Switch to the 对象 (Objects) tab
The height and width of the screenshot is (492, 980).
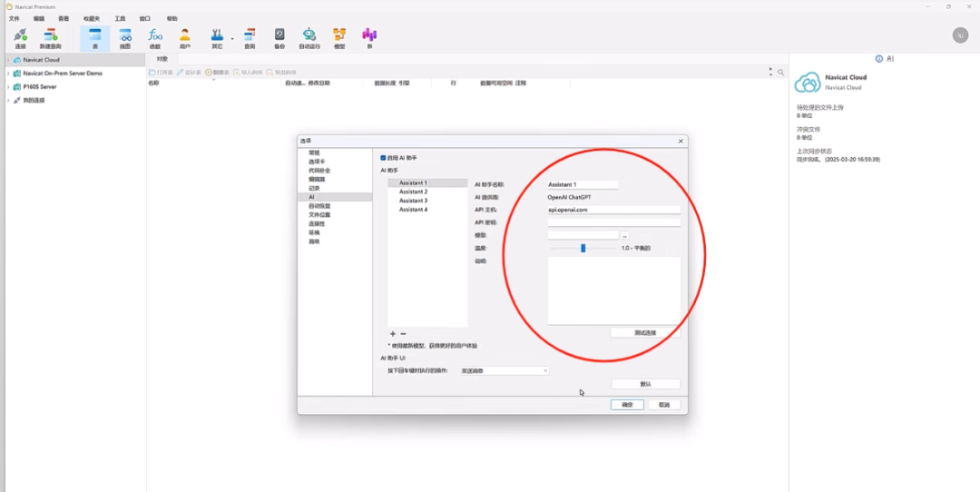click(x=162, y=59)
